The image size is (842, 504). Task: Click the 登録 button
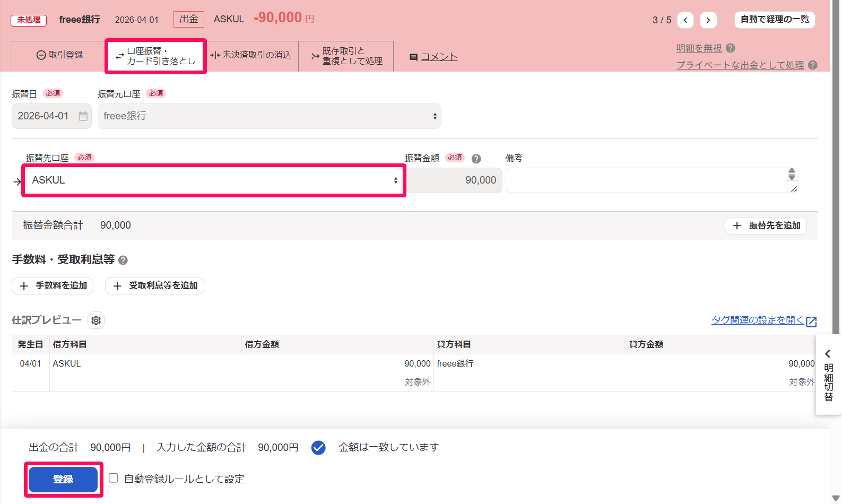(x=63, y=479)
